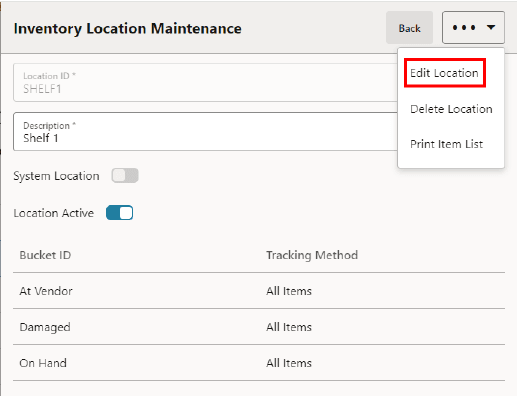Select the At Vendor bucket row
This screenshot has height=396, width=517.
point(259,291)
